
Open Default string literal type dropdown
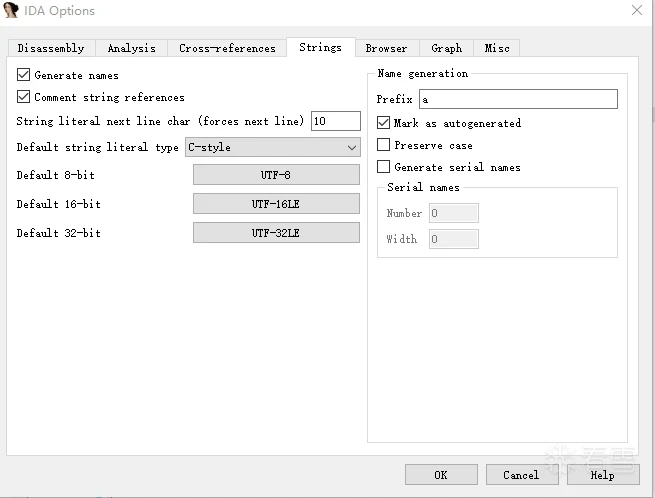pyautogui.click(x=273, y=148)
